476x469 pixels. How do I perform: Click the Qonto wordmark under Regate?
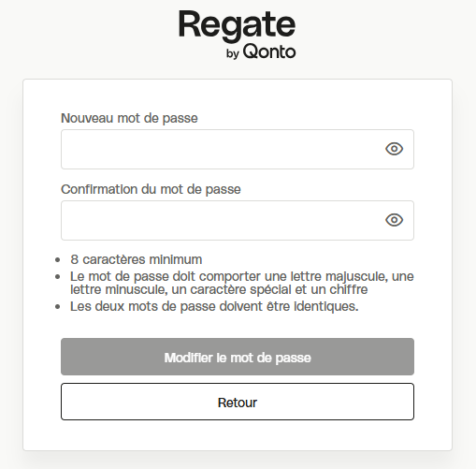(x=269, y=51)
